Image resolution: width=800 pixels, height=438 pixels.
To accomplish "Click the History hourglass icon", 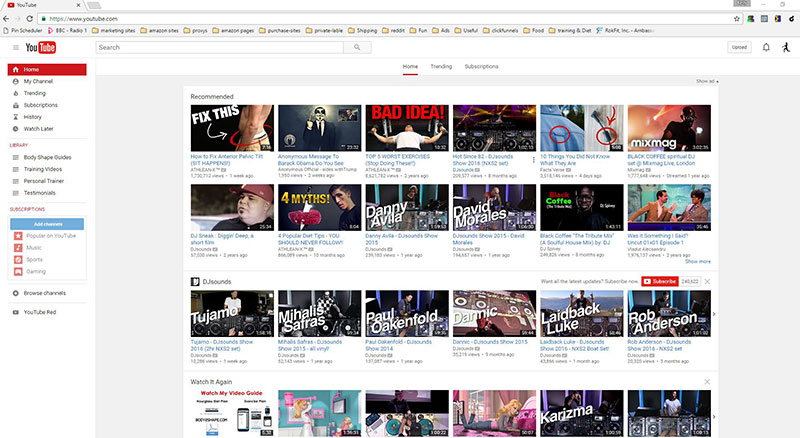I will (x=15, y=117).
